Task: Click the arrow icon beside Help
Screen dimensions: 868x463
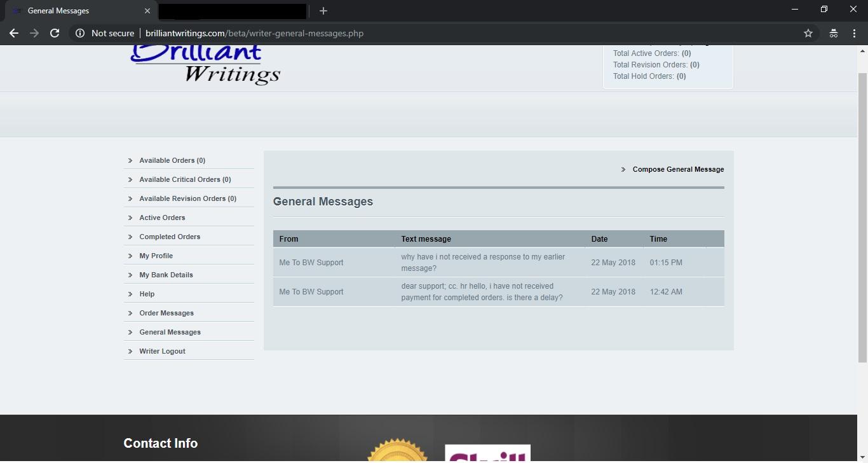Action: tap(130, 294)
